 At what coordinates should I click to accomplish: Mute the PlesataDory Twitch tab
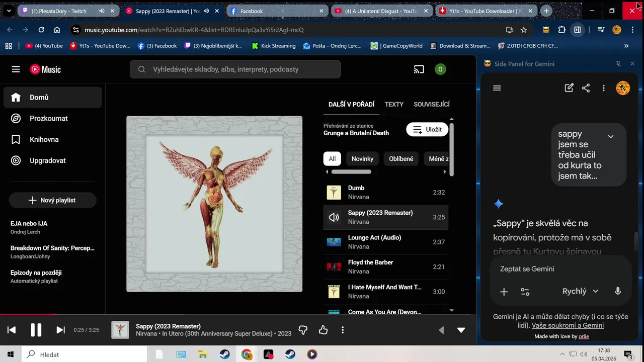coord(102,11)
